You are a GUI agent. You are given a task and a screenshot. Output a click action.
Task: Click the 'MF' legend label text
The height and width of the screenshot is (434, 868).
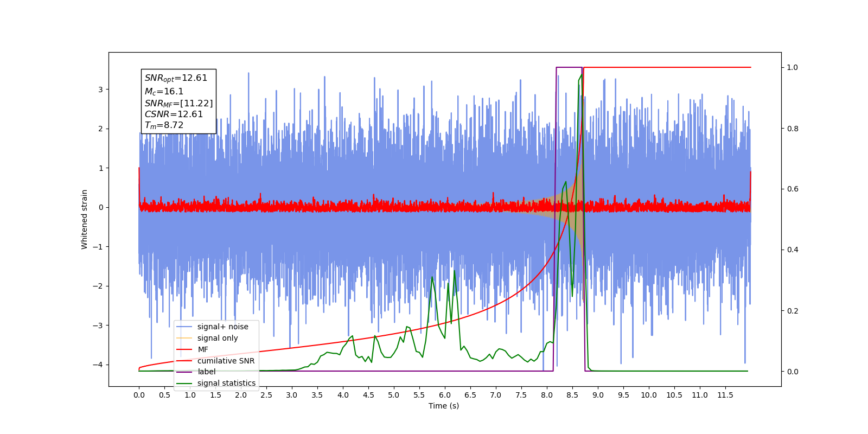pos(203,349)
